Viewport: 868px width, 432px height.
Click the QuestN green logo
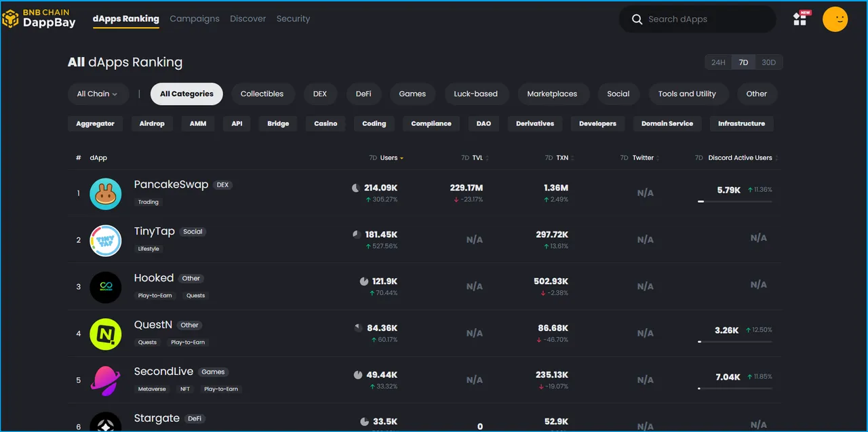click(x=106, y=334)
